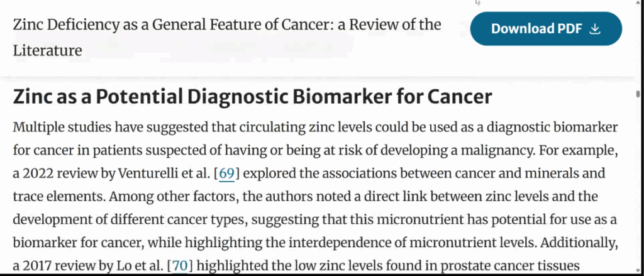Click the phrase 'trace elements' in the paragraph
Viewport: 644px width, 276px height.
(x=58, y=197)
